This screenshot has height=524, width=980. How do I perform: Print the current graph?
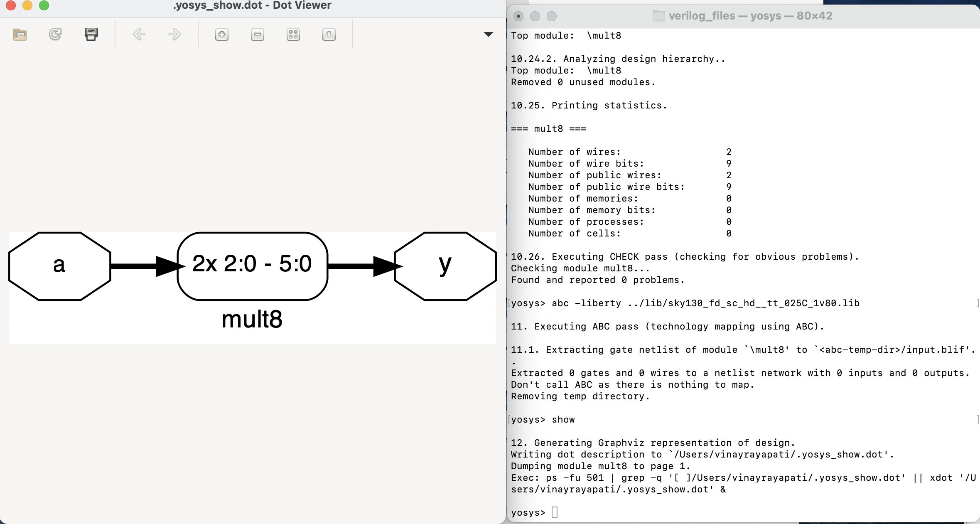pyautogui.click(x=91, y=34)
